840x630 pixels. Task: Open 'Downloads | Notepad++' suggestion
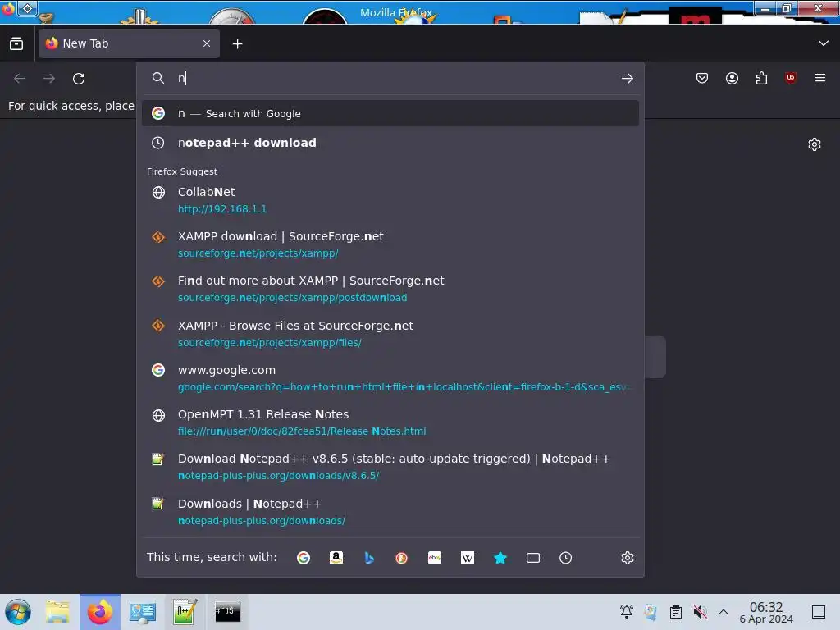pos(390,512)
